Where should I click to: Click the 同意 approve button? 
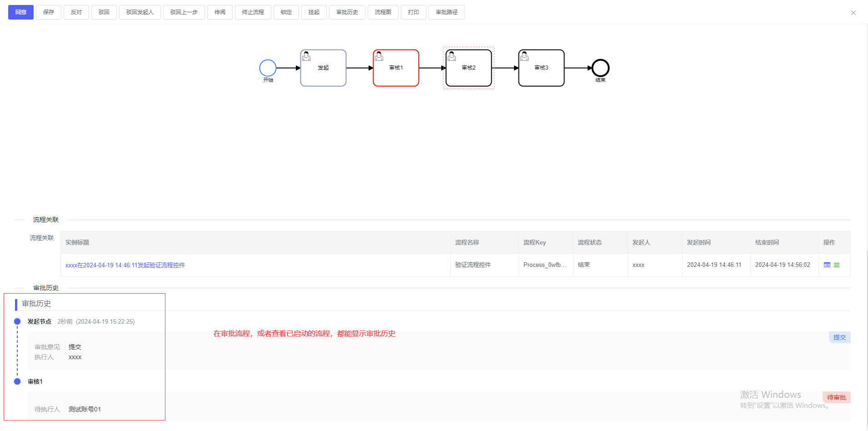coord(21,12)
